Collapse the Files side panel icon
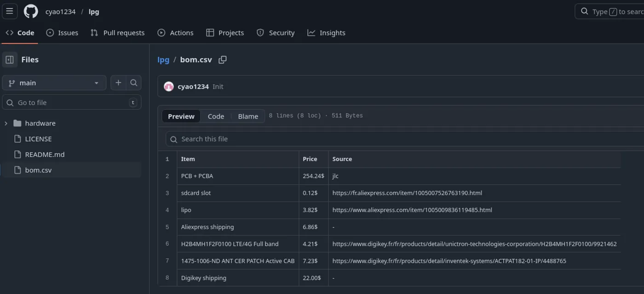Viewport: 644px width, 294px height. [10, 60]
